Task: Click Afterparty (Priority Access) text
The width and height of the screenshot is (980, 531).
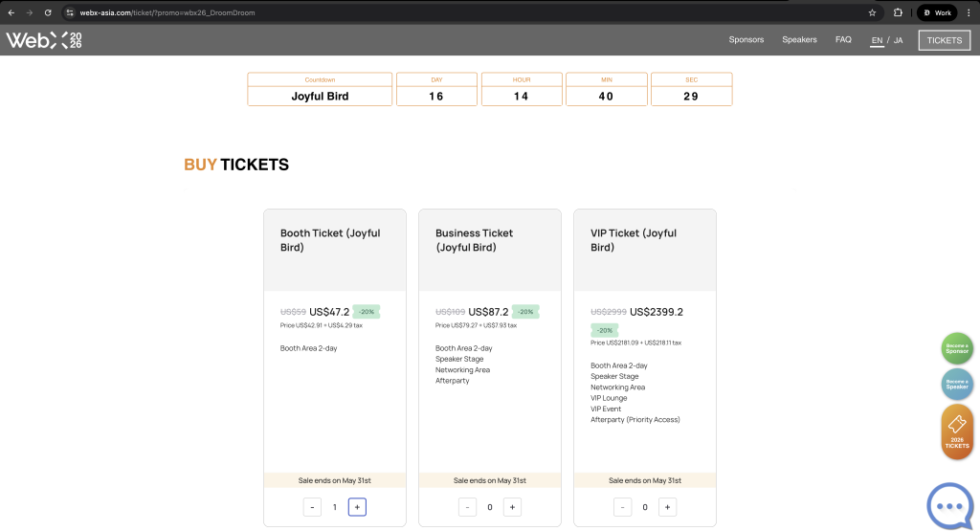Action: pos(635,420)
